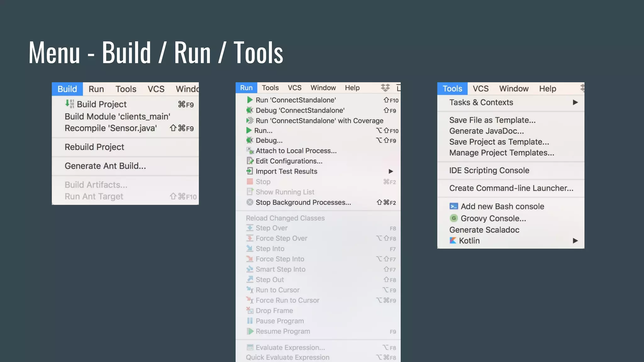Open VCS menu in the Build screenshot
This screenshot has height=362, width=644.
coord(156,89)
